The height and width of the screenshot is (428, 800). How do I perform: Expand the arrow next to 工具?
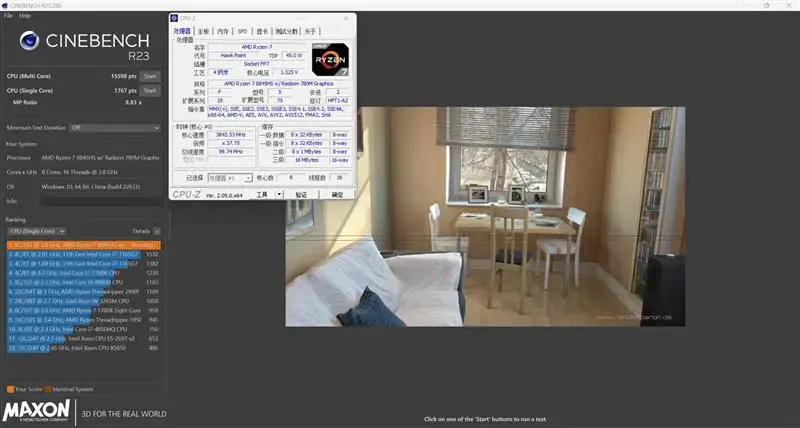click(x=279, y=194)
